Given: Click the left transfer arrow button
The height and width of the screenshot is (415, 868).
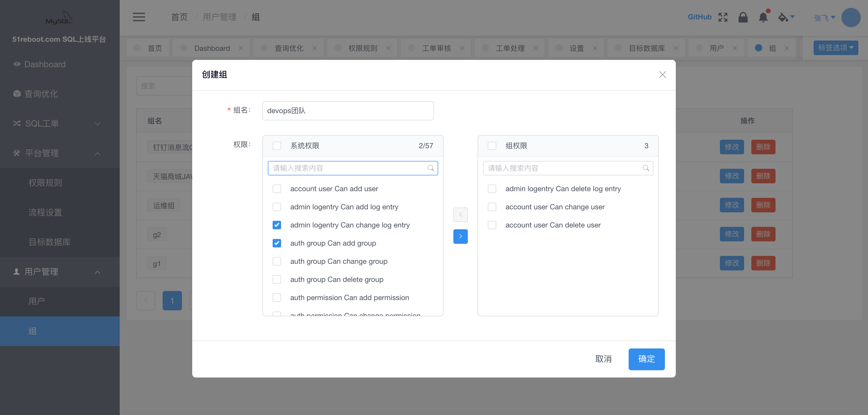Looking at the screenshot, I should (x=460, y=215).
